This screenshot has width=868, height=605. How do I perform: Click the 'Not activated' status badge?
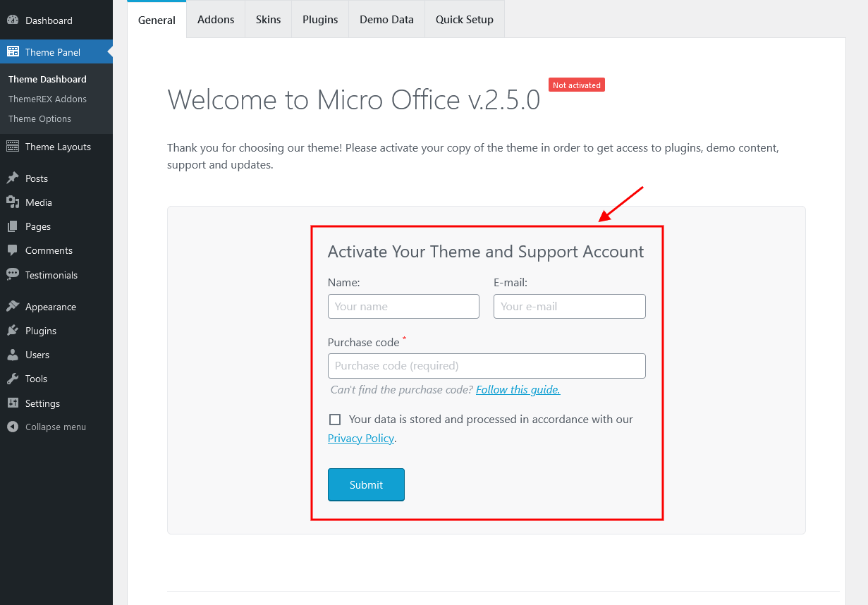pyautogui.click(x=577, y=85)
